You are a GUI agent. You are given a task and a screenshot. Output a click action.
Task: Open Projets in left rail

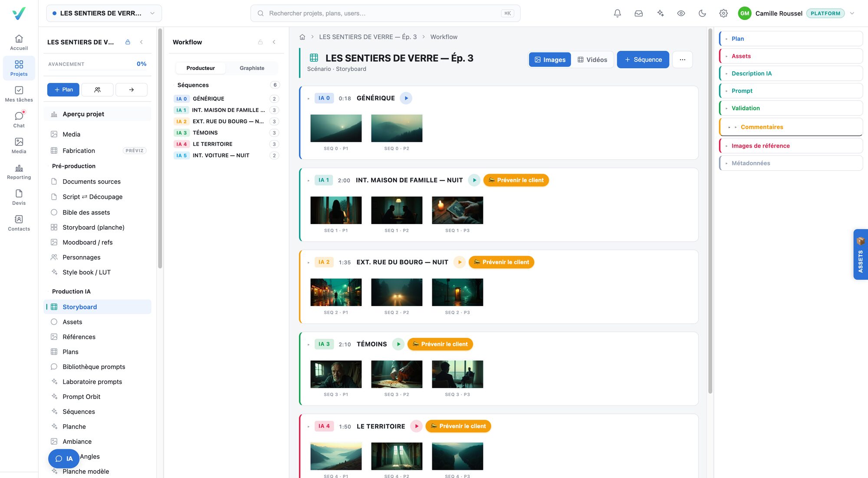click(x=19, y=68)
